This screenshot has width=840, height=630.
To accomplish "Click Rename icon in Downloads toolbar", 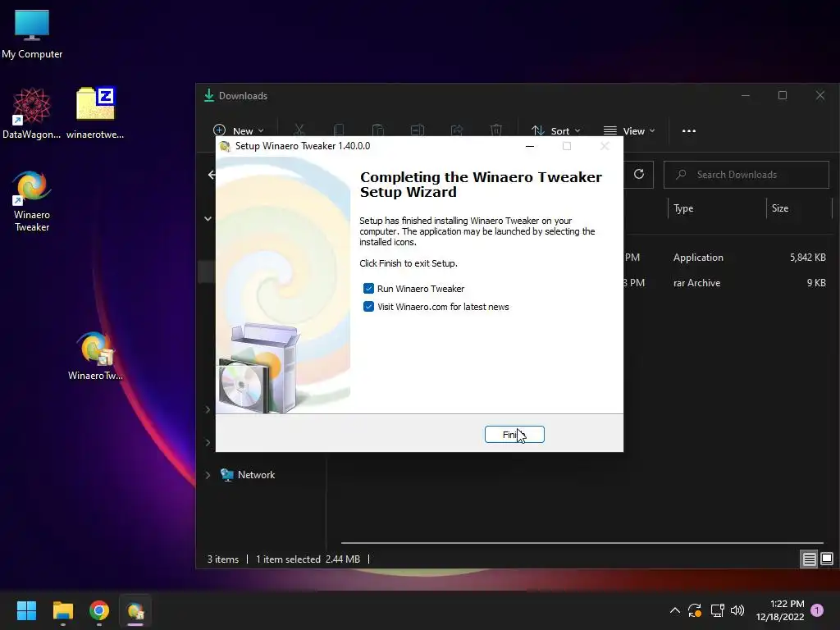I will [418, 130].
